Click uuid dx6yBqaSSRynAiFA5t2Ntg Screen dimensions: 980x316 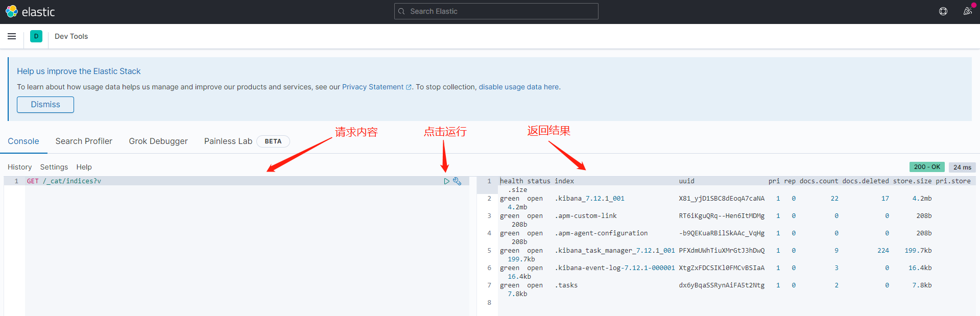722,285
